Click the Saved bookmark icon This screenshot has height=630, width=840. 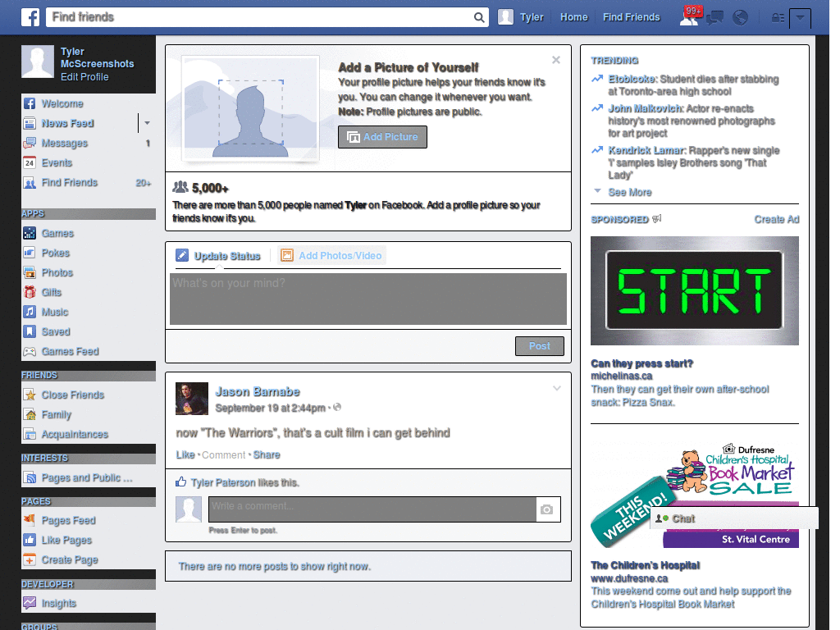click(x=30, y=331)
